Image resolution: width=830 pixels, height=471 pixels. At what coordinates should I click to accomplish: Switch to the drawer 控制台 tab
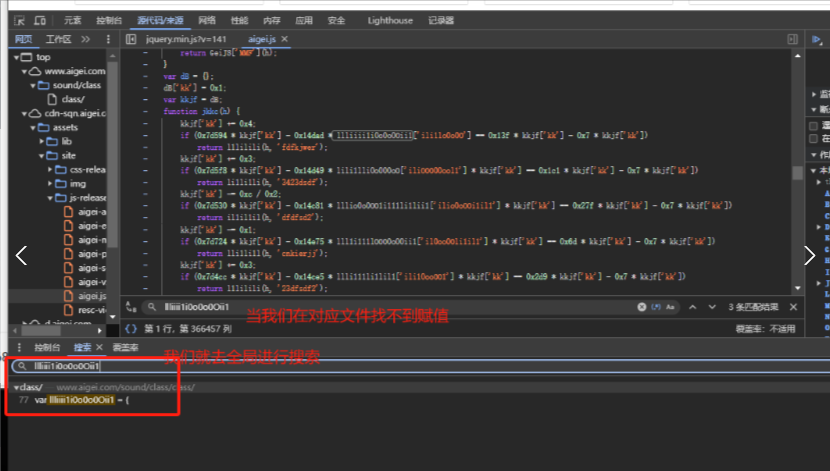pos(48,348)
